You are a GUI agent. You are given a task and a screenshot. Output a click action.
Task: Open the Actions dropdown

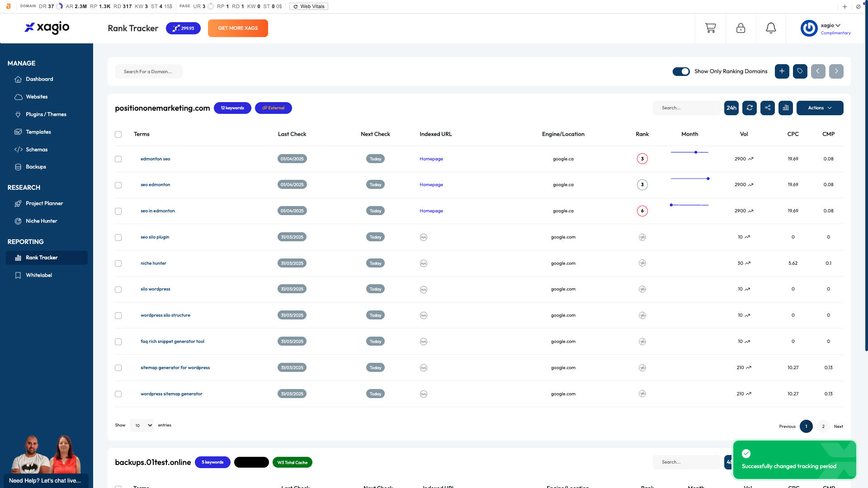point(820,108)
